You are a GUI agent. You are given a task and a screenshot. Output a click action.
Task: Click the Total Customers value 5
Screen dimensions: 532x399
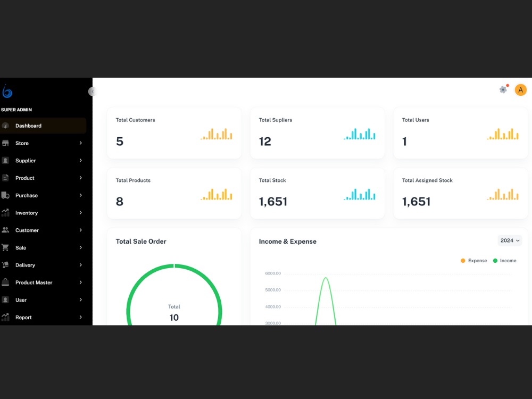(x=119, y=141)
